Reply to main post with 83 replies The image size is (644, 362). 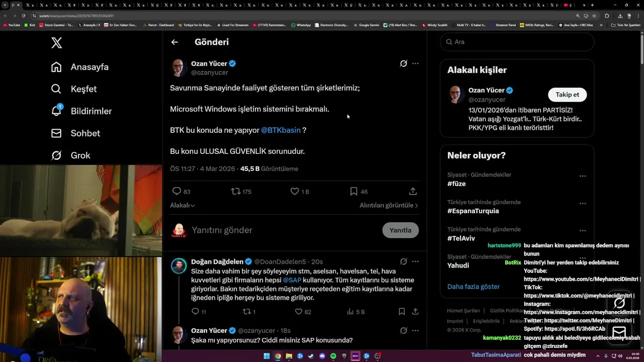[181, 192]
